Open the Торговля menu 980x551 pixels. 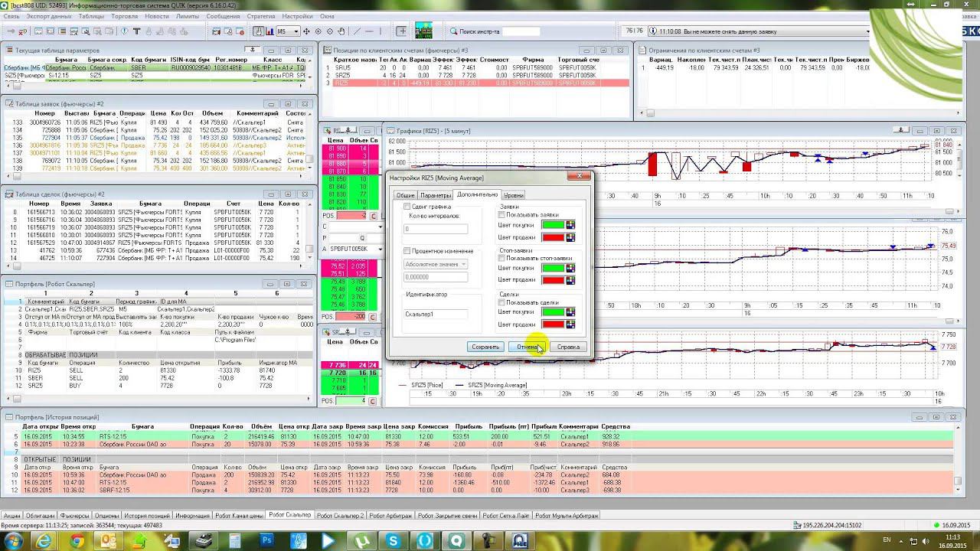tap(125, 15)
